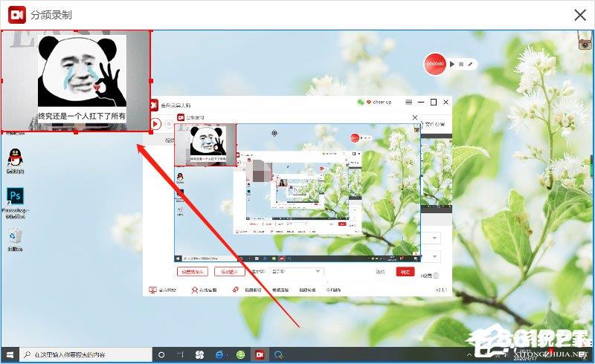Click the red recording timer circle
The width and height of the screenshot is (595, 364).
point(434,65)
